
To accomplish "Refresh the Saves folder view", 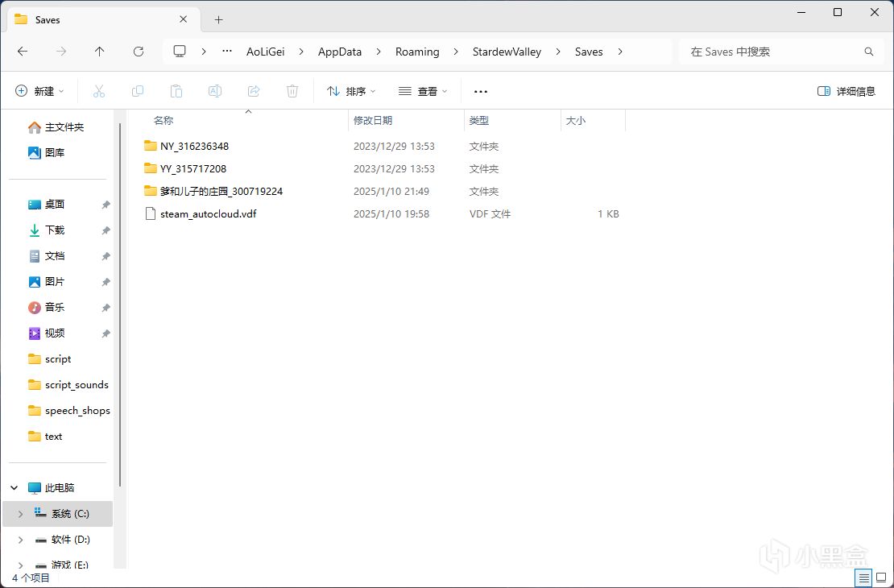I will coord(138,52).
